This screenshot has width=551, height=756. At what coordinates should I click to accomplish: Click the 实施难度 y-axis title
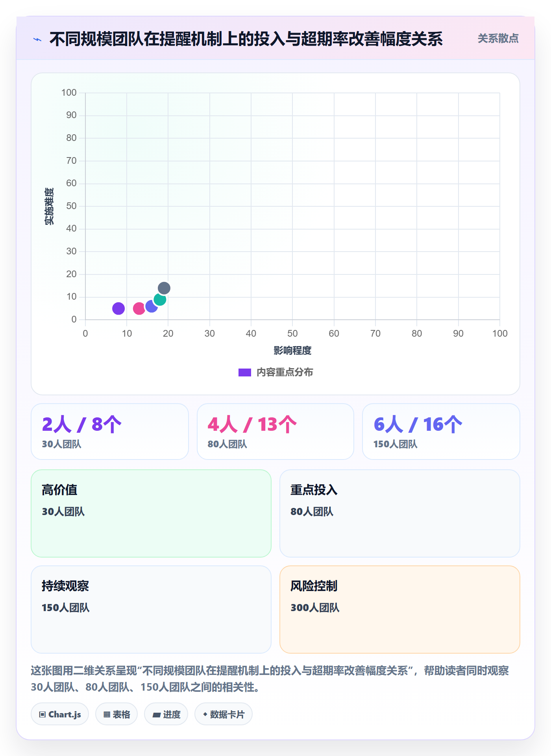(x=49, y=206)
